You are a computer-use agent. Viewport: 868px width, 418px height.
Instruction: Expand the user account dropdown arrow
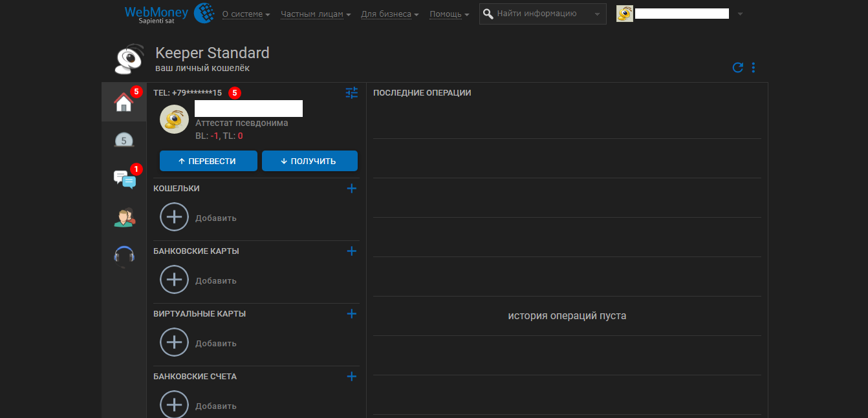tap(740, 14)
